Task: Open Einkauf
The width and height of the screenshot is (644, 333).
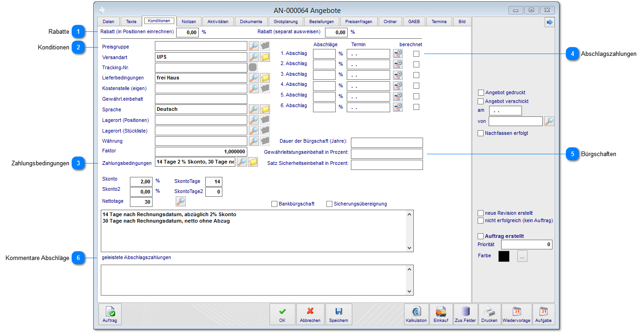Action: (441, 315)
